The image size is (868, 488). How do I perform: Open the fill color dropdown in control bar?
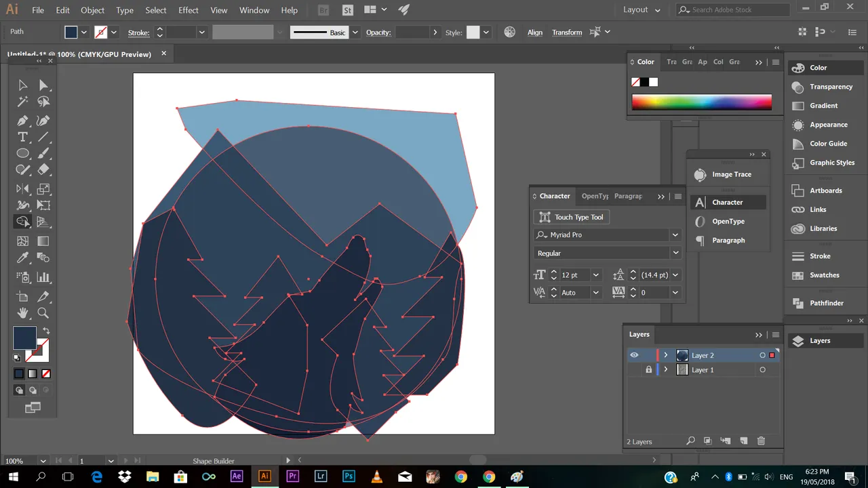click(x=84, y=32)
